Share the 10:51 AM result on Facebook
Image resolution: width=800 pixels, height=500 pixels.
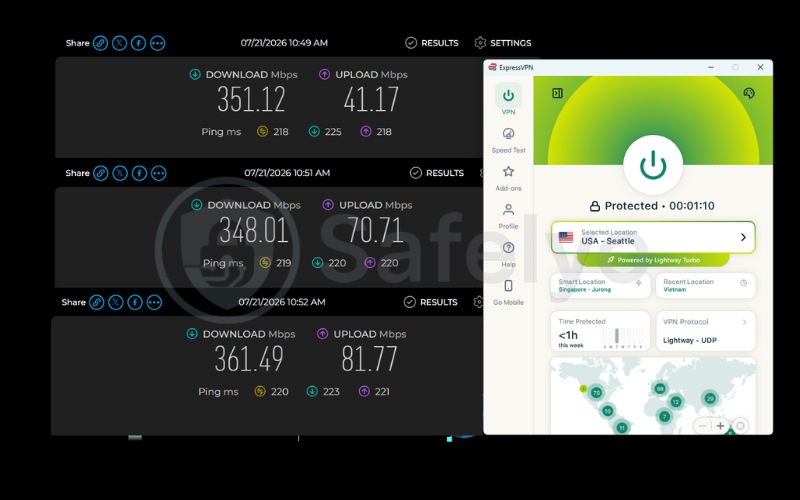(139, 173)
